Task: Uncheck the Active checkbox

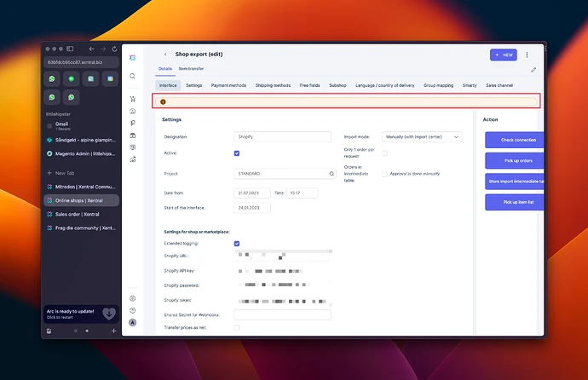Action: click(237, 153)
